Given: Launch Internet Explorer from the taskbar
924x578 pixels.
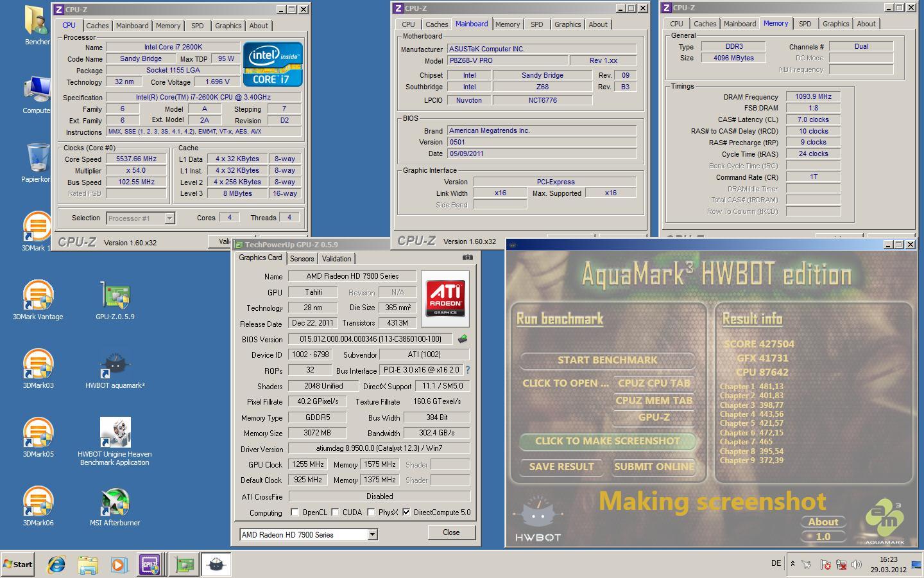Looking at the screenshot, I should click(57, 565).
